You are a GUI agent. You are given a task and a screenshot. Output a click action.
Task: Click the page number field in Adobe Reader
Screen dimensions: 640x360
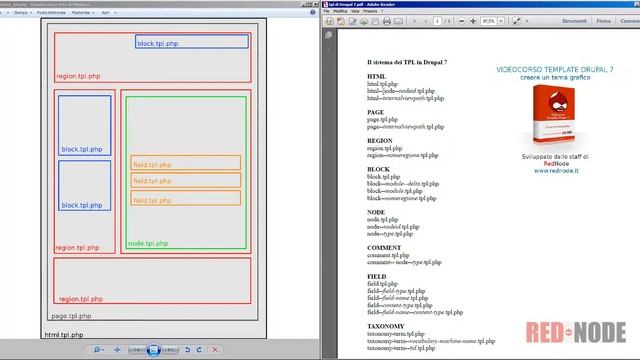(437, 21)
